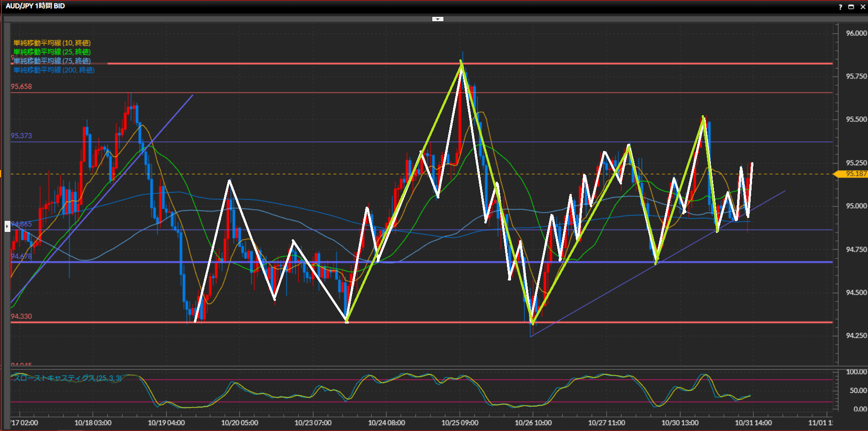Click the AUD/JPY 1時間 BID title

[x=35, y=6]
